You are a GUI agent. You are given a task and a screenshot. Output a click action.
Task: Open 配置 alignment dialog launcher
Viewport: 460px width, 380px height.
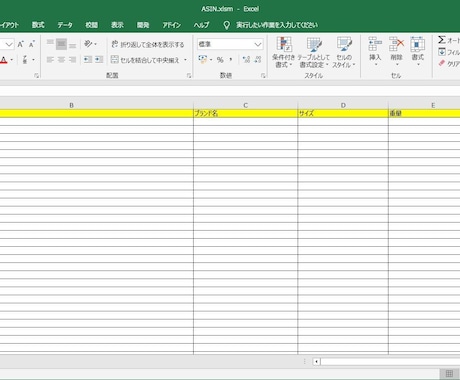click(x=189, y=76)
